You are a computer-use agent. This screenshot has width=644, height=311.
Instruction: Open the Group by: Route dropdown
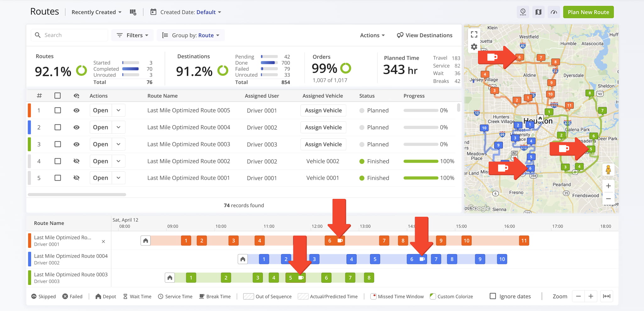[191, 35]
